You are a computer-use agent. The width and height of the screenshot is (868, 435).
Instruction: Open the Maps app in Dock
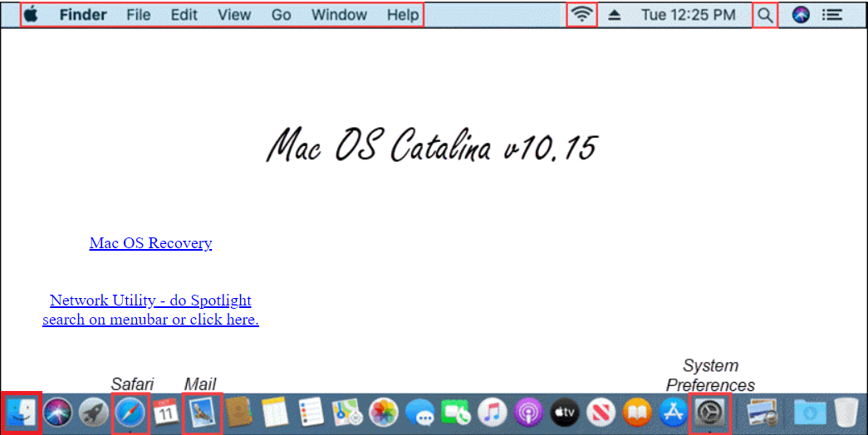point(347,413)
